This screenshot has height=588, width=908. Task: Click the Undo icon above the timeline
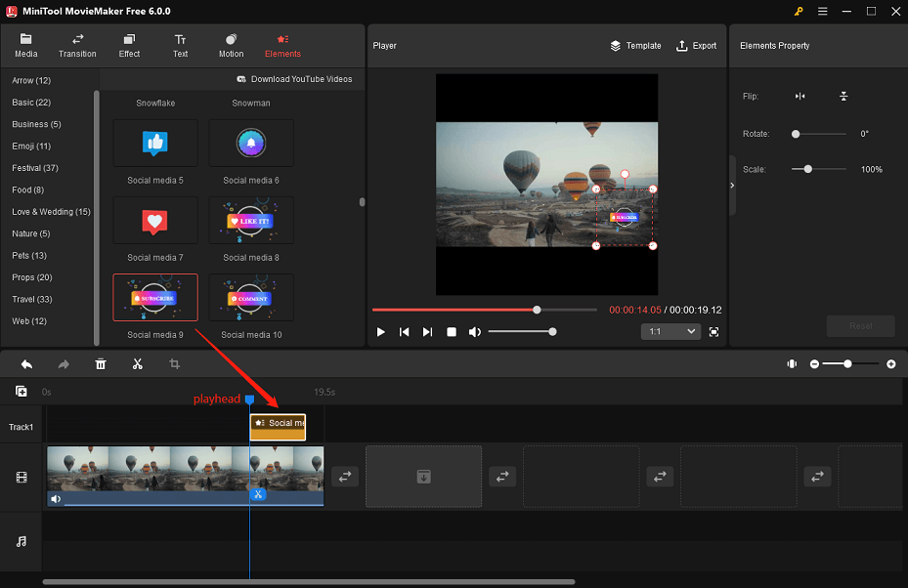tap(26, 363)
